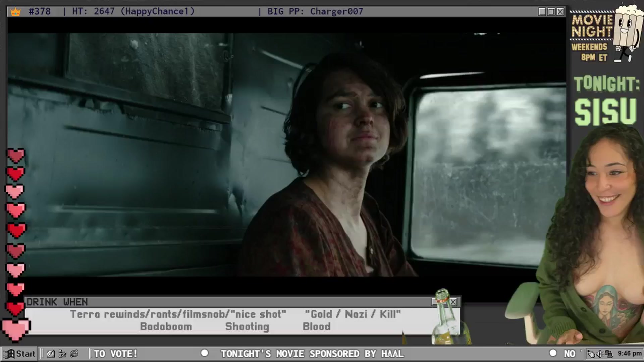
Task: Click the "DRINK WHEN" window title
Action: pos(57,302)
